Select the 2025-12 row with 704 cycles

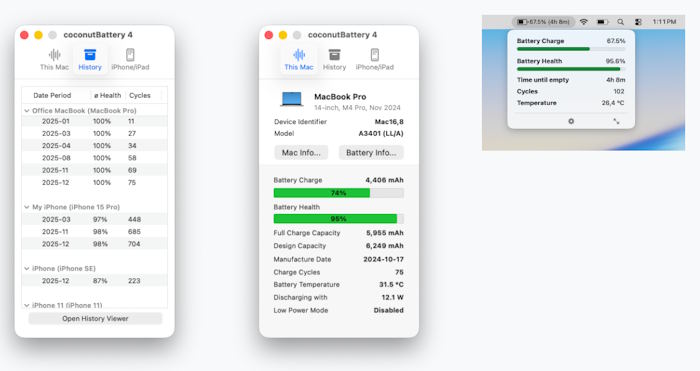pyautogui.click(x=95, y=244)
